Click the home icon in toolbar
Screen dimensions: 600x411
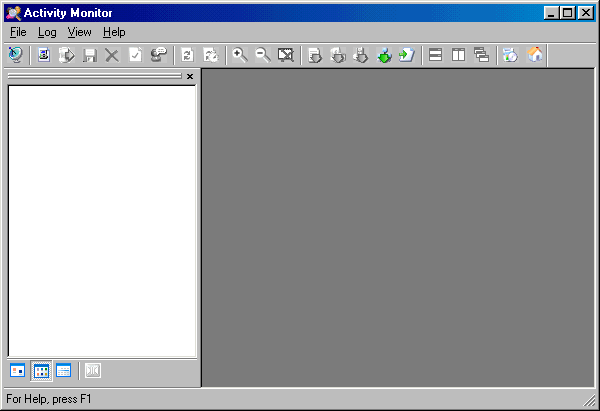pos(535,55)
